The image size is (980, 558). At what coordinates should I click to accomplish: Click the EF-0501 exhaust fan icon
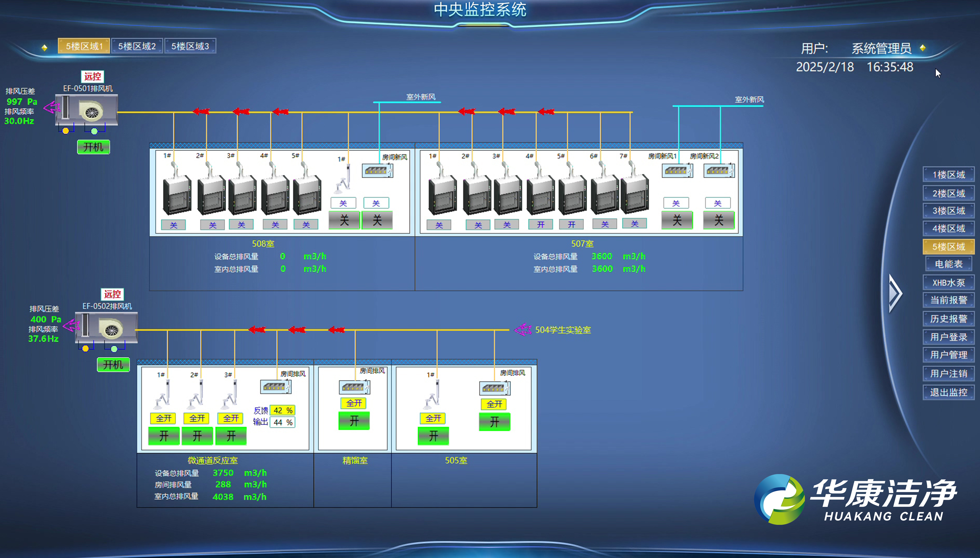coord(87,110)
